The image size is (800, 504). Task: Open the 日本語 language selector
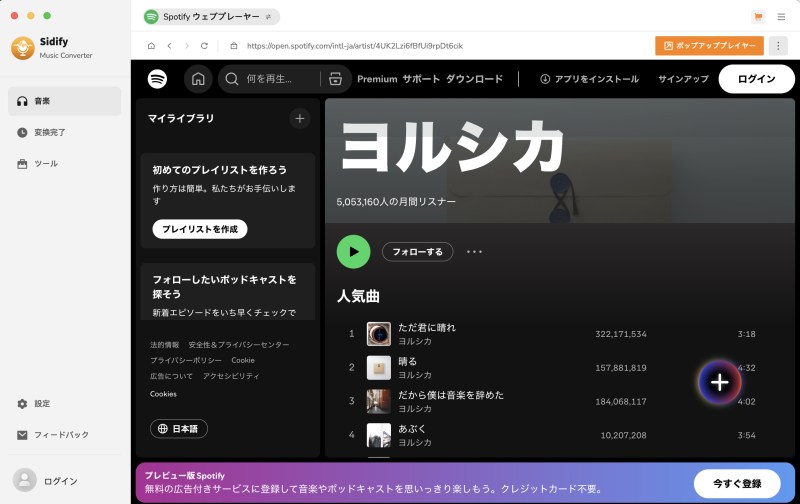point(179,429)
